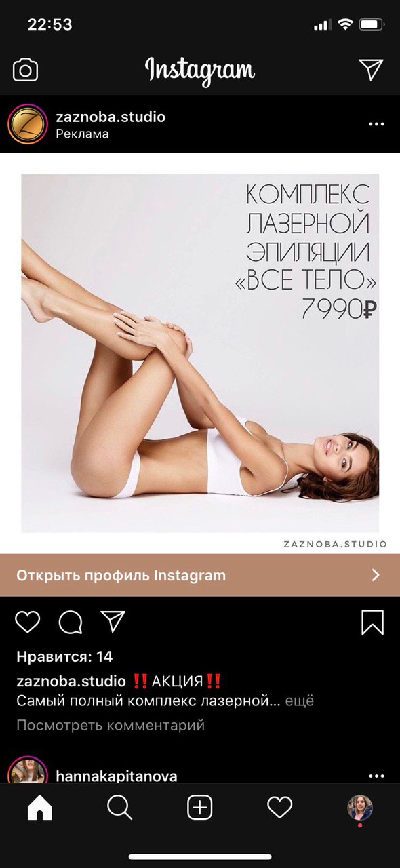
Task: Open Посмотреть комментарий link
Action: coord(111,725)
